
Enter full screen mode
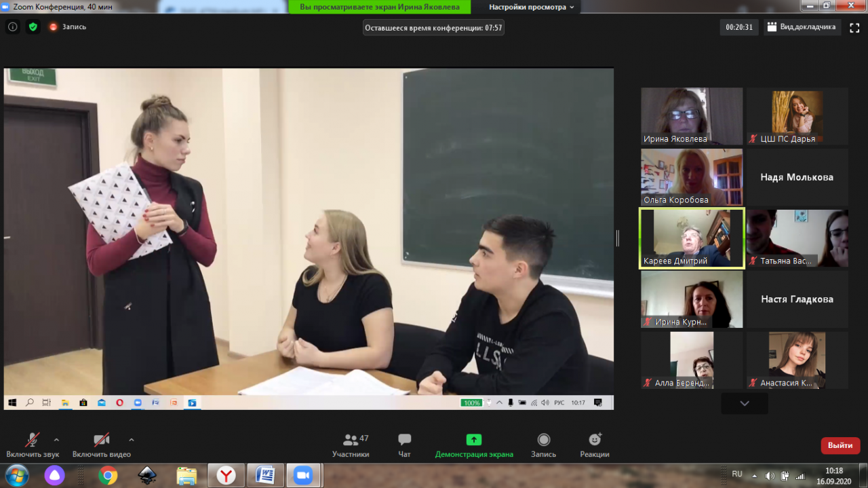854,27
